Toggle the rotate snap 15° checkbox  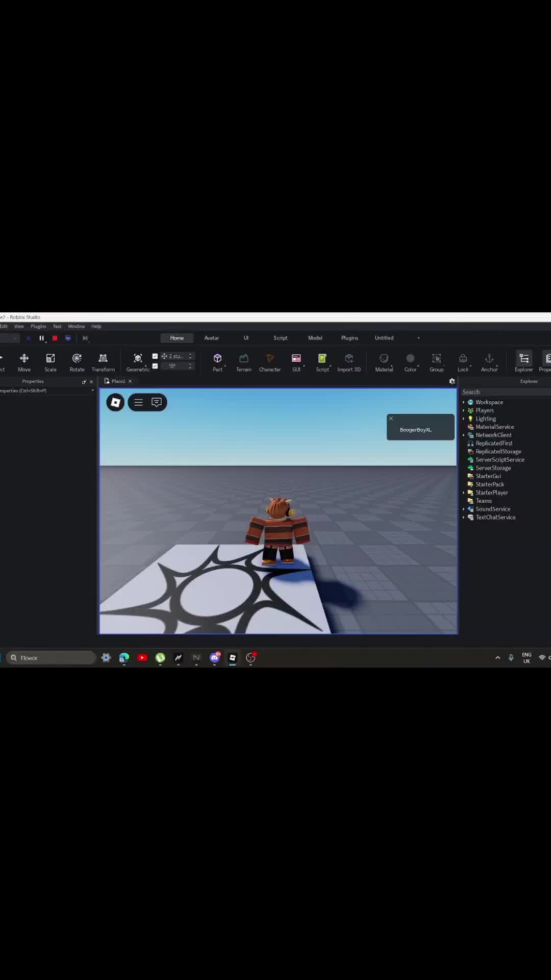coord(155,366)
